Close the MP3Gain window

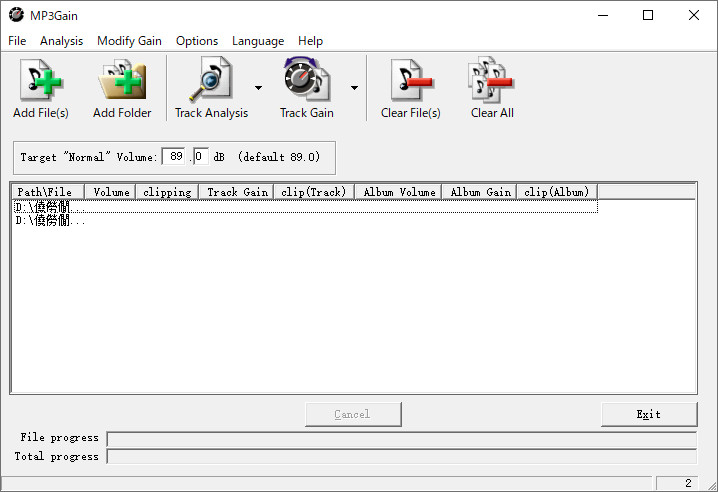click(694, 15)
